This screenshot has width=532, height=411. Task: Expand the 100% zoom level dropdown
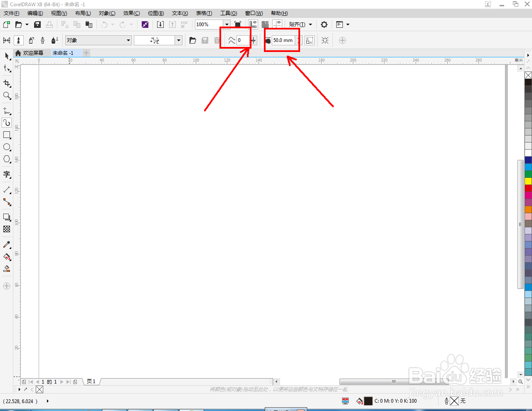click(227, 25)
